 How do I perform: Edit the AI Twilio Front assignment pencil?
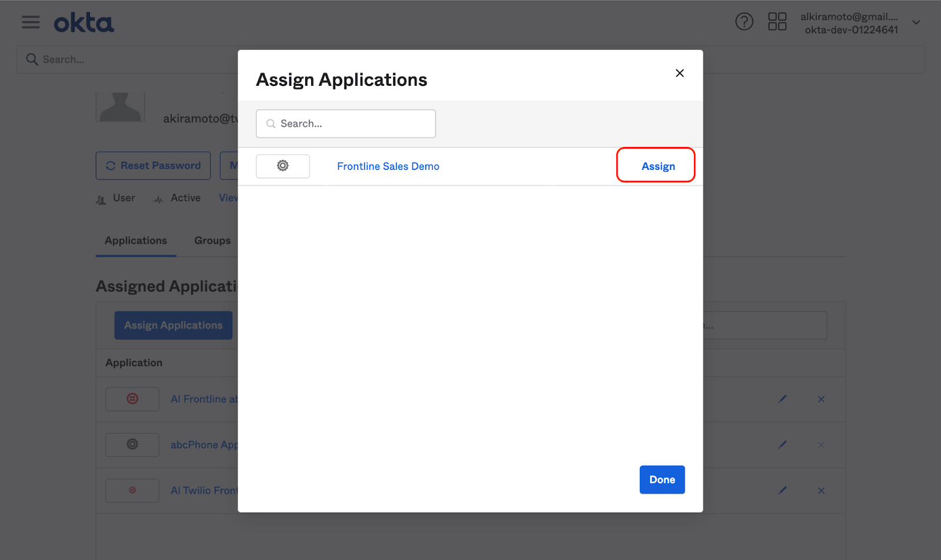click(782, 491)
